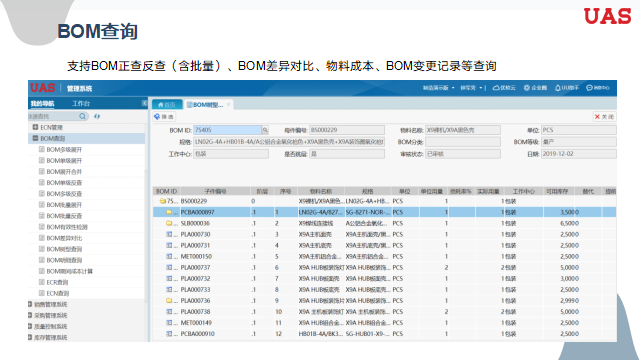
Task: Open BOM单级展开 in navigation tree
Action: coord(64,160)
